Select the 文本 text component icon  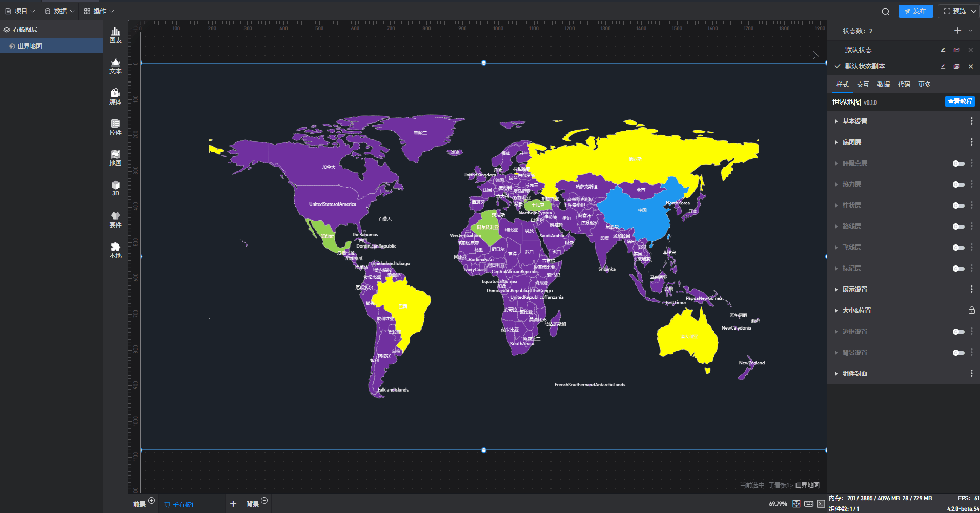[x=115, y=66]
